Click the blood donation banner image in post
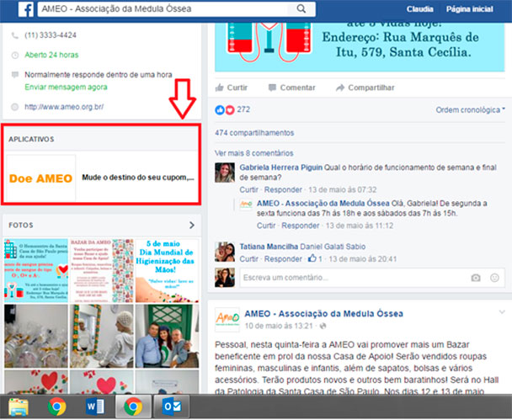Image resolution: width=512 pixels, height=420 pixels. coord(360,47)
